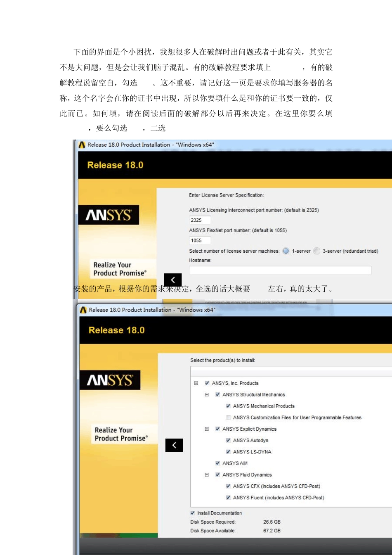Uncheck ANSYS AIM
The height and width of the screenshot is (555, 392).
point(217,463)
